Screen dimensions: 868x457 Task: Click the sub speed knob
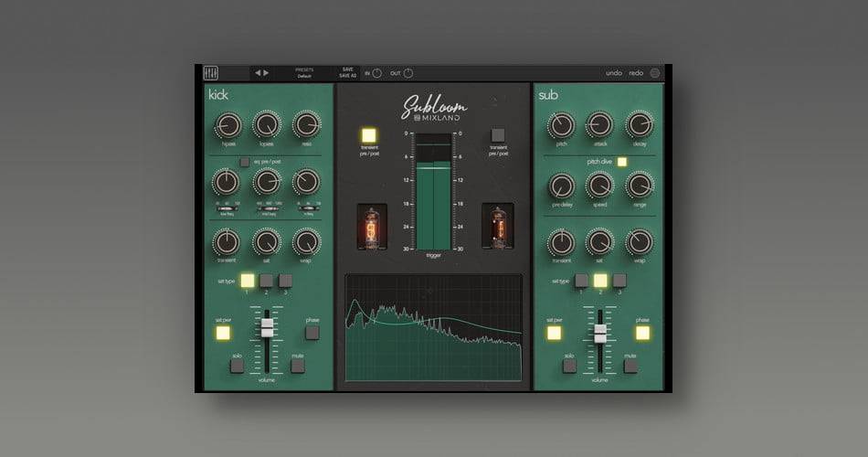[600, 186]
